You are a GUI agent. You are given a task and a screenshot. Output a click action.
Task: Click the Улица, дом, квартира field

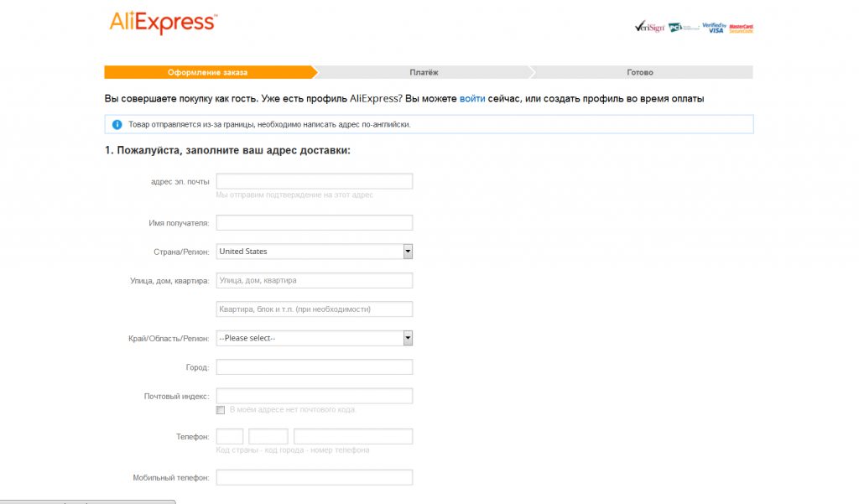click(x=314, y=280)
